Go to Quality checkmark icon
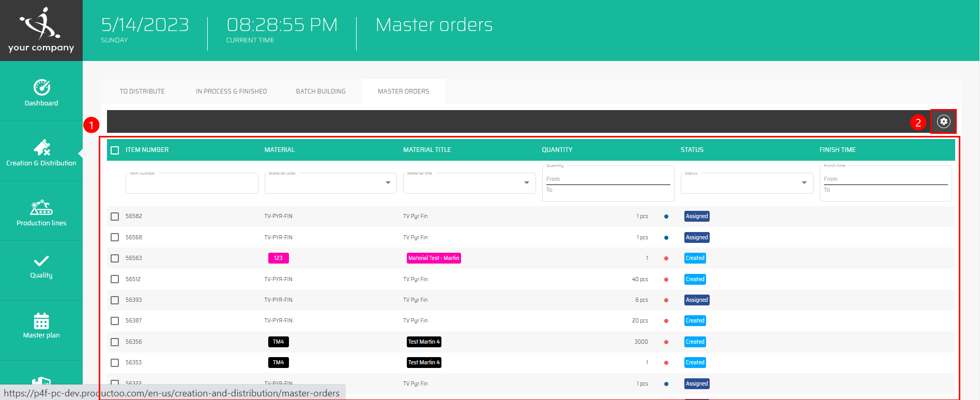The image size is (980, 400). (41, 261)
